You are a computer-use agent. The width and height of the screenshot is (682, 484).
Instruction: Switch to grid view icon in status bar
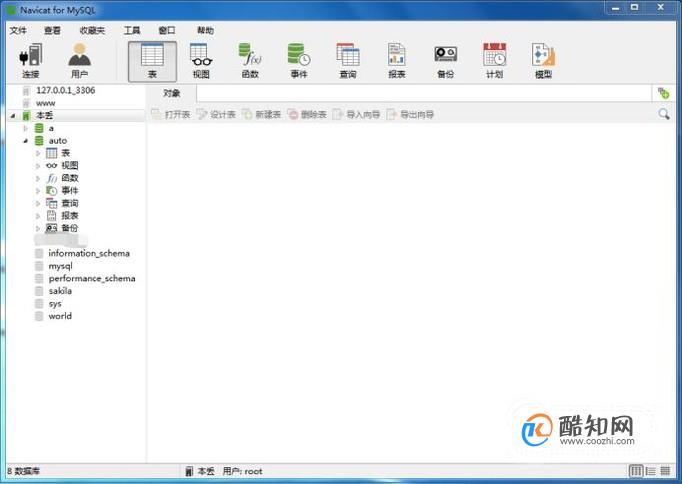[x=665, y=471]
